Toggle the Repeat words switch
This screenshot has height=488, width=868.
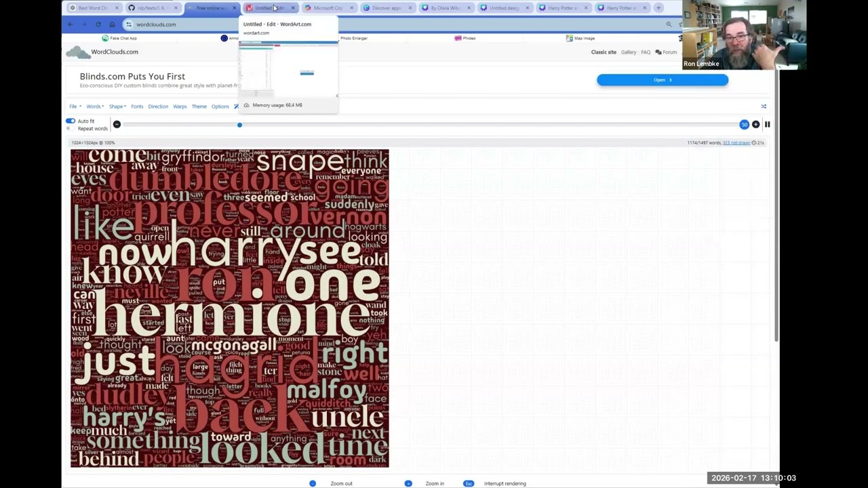(70, 128)
